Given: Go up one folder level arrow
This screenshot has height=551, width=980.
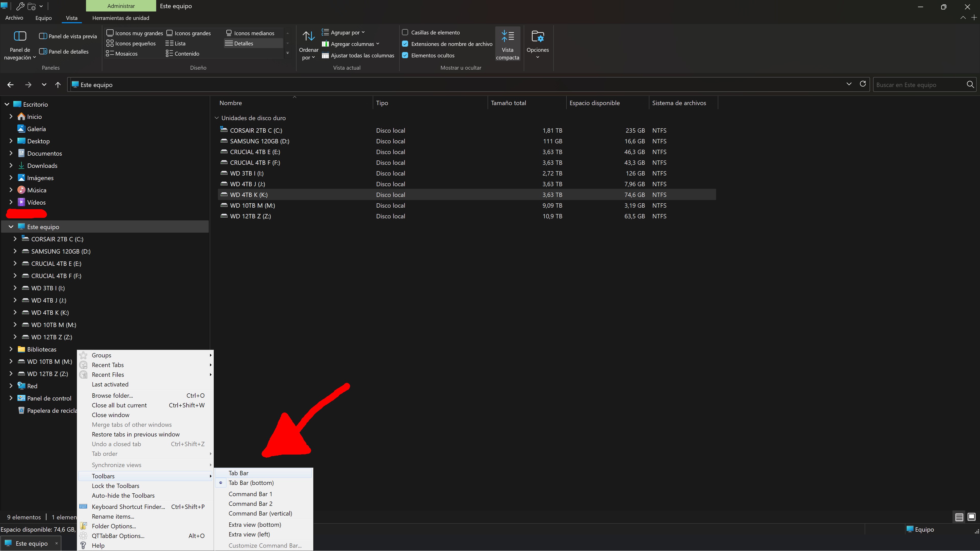Looking at the screenshot, I should (58, 85).
